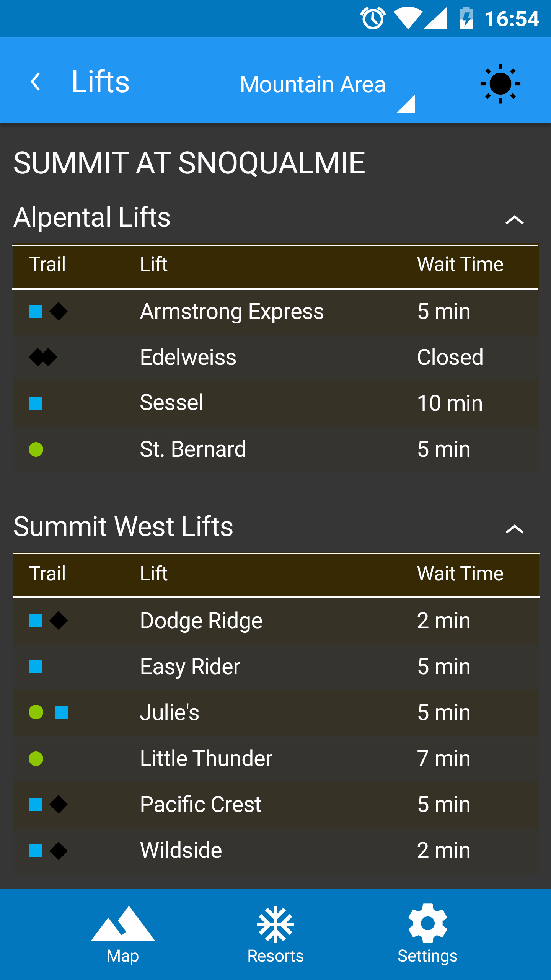The width and height of the screenshot is (551, 980).
Task: Open the Settings gear icon
Action: click(x=428, y=923)
